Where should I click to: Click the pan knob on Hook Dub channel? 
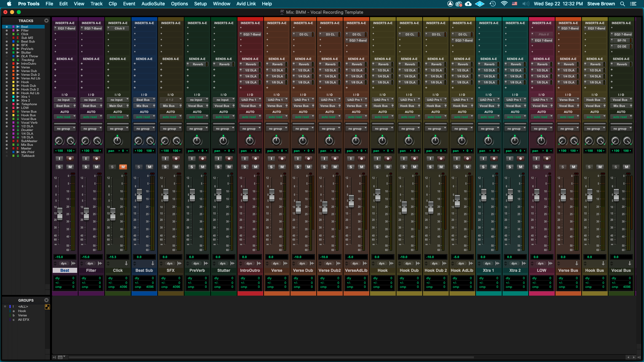coord(409,141)
